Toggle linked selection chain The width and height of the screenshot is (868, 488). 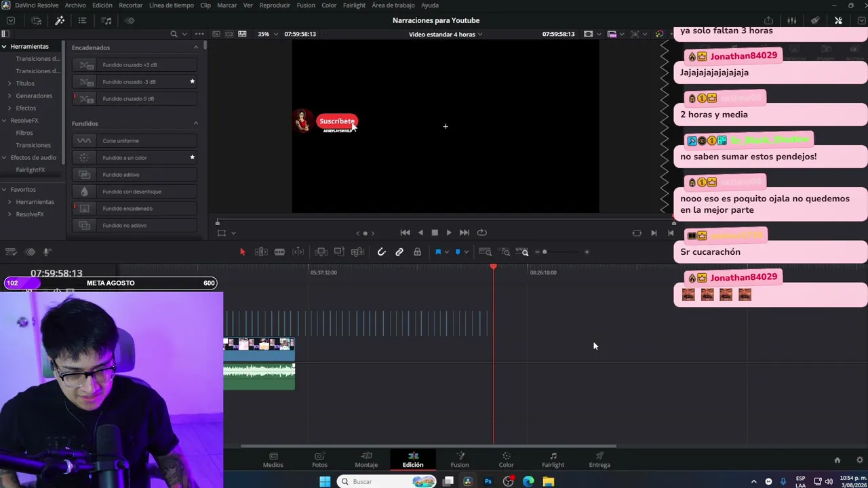399,252
